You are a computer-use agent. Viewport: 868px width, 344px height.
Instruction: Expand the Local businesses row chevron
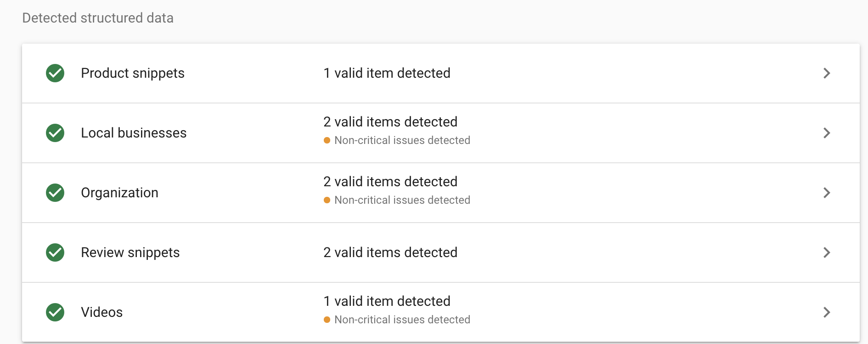pyautogui.click(x=827, y=133)
